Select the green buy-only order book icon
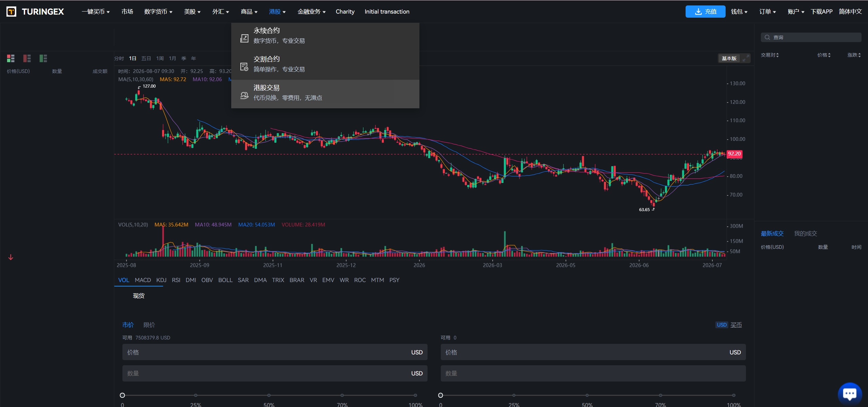The width and height of the screenshot is (868, 407). click(x=43, y=58)
